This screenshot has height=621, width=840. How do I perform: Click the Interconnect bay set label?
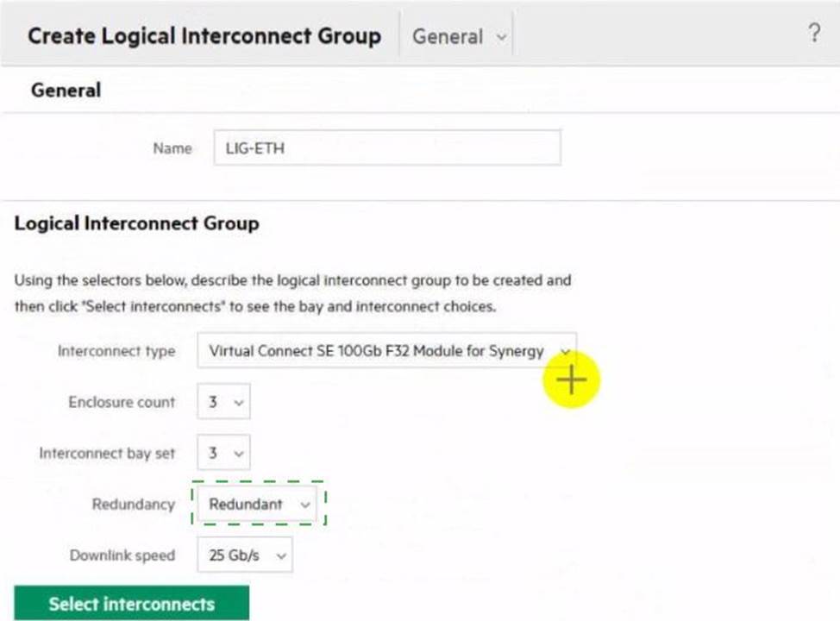tap(107, 453)
